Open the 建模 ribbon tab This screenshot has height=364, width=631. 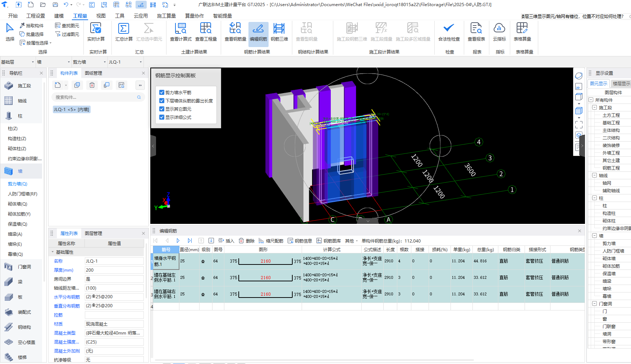tap(59, 16)
